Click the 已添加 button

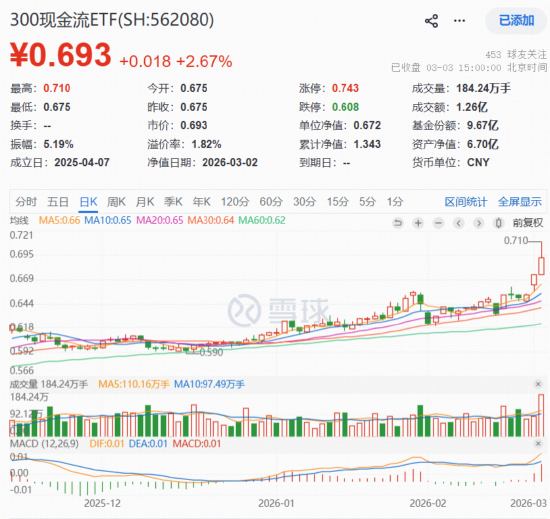pyautogui.click(x=516, y=21)
